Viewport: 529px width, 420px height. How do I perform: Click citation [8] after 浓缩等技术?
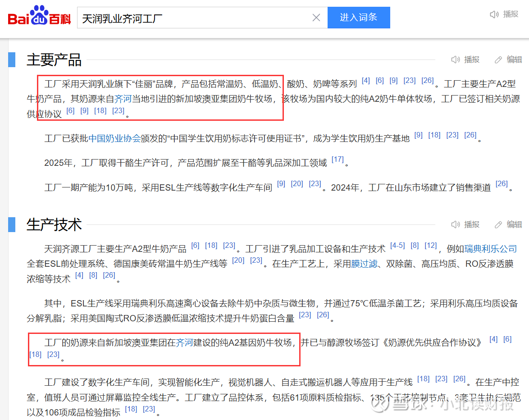[x=93, y=275]
